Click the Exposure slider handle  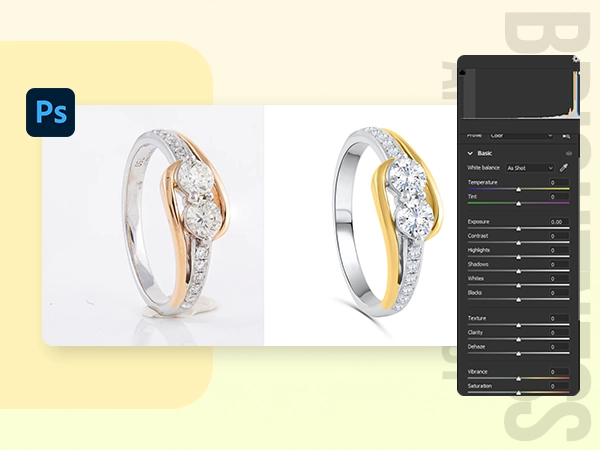click(518, 229)
